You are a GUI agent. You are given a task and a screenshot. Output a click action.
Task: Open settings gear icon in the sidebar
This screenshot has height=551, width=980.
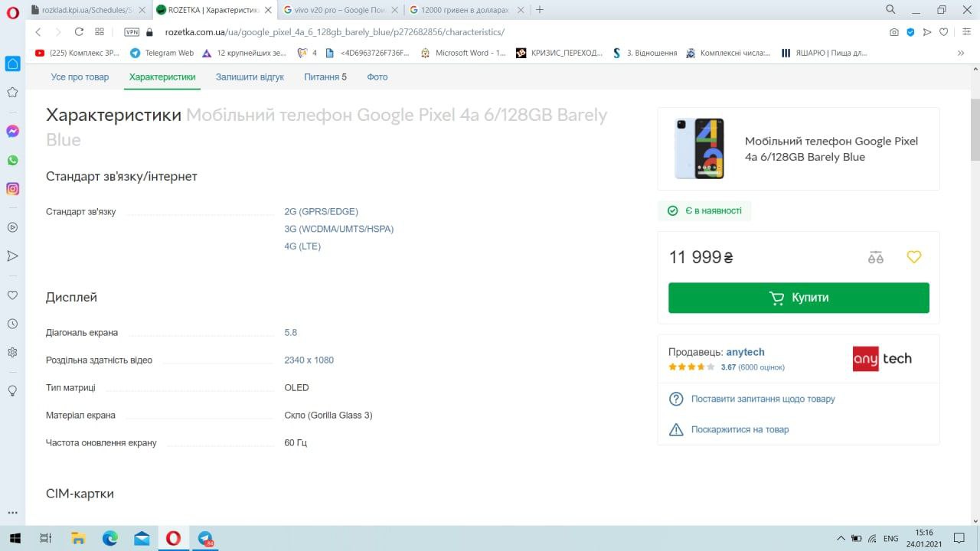pyautogui.click(x=12, y=352)
